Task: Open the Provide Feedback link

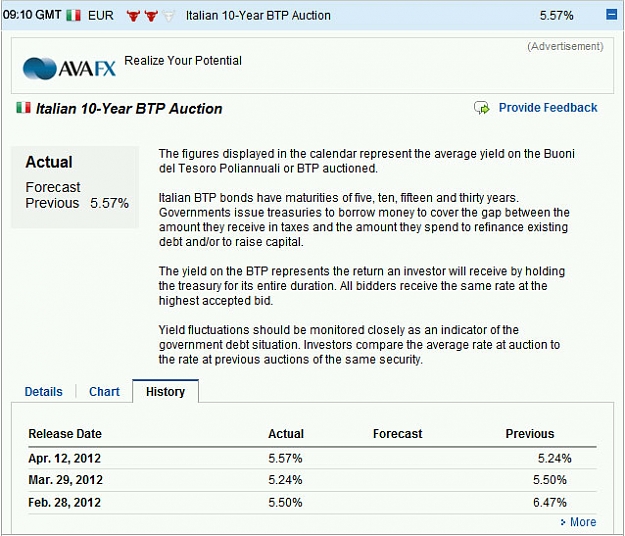Action: (x=548, y=108)
